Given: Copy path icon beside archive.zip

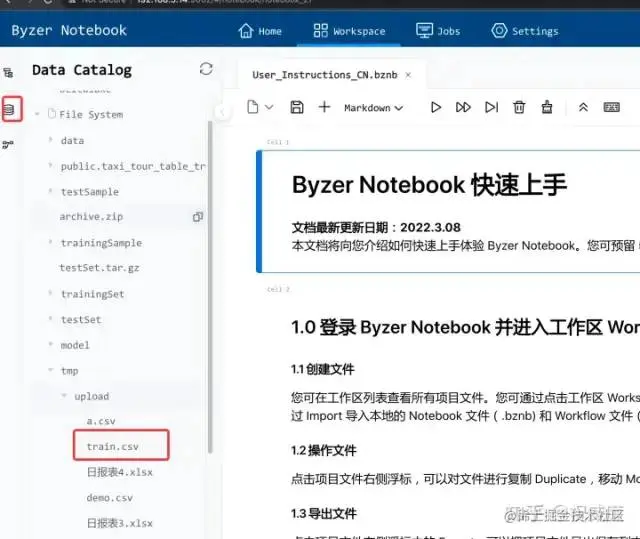Looking at the screenshot, I should (198, 217).
